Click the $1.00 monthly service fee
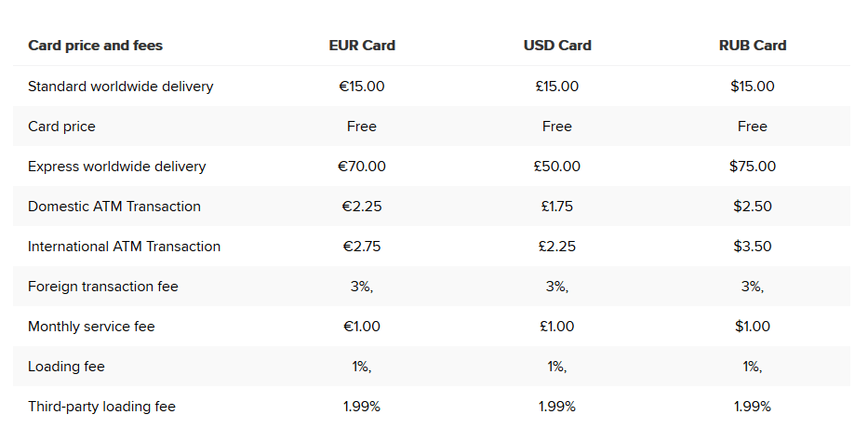 click(753, 327)
